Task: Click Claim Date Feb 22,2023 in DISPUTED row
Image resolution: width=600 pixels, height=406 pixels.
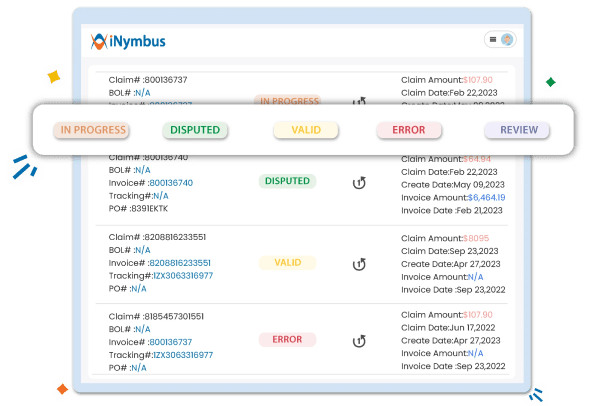Action: [x=449, y=172]
